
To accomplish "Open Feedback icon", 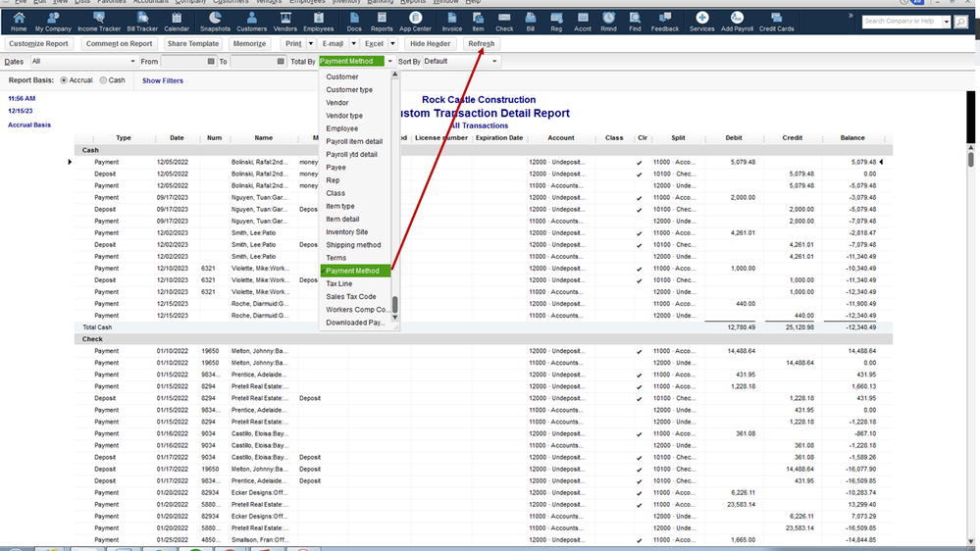I will [x=664, y=22].
